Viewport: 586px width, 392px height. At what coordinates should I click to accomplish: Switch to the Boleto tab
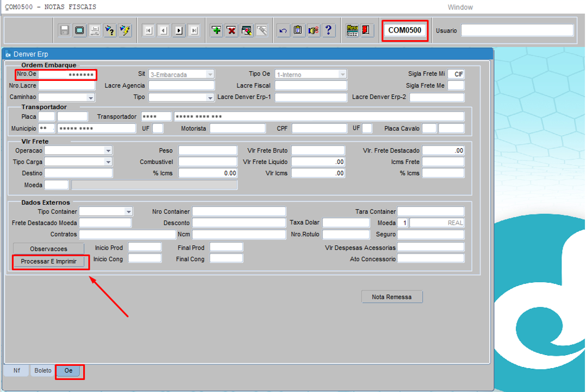43,371
